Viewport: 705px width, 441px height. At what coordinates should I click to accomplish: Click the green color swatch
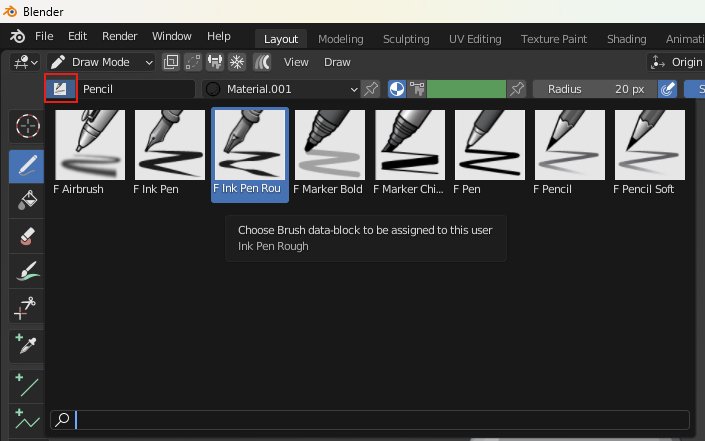click(466, 89)
